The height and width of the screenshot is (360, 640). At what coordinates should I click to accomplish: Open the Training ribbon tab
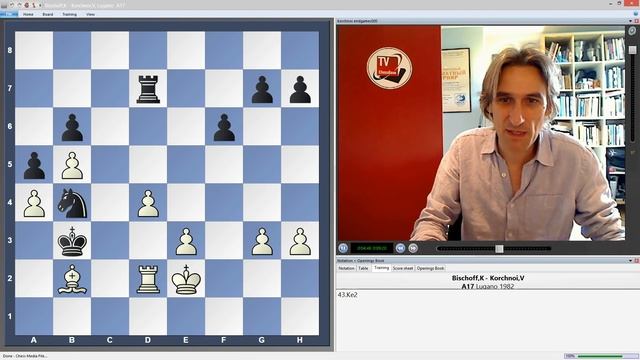coord(69,14)
